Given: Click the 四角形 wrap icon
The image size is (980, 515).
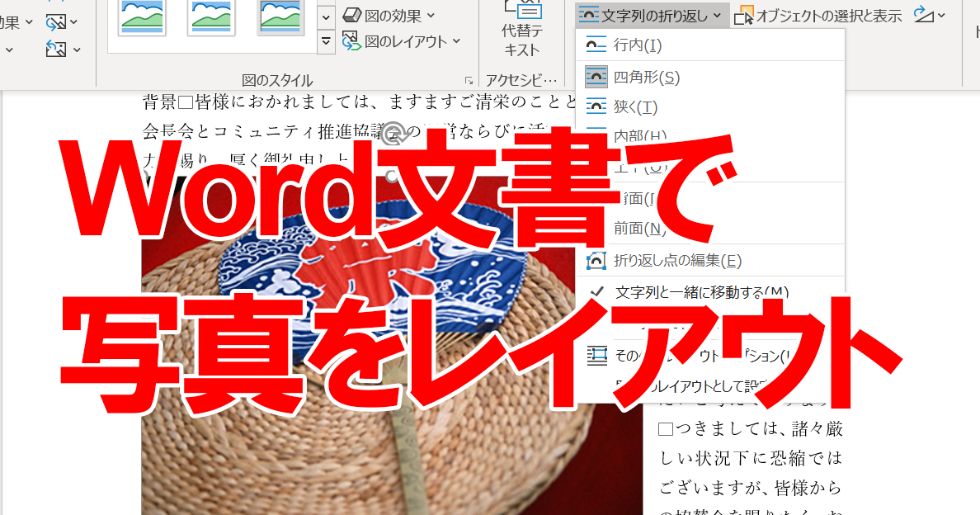Looking at the screenshot, I should (596, 77).
